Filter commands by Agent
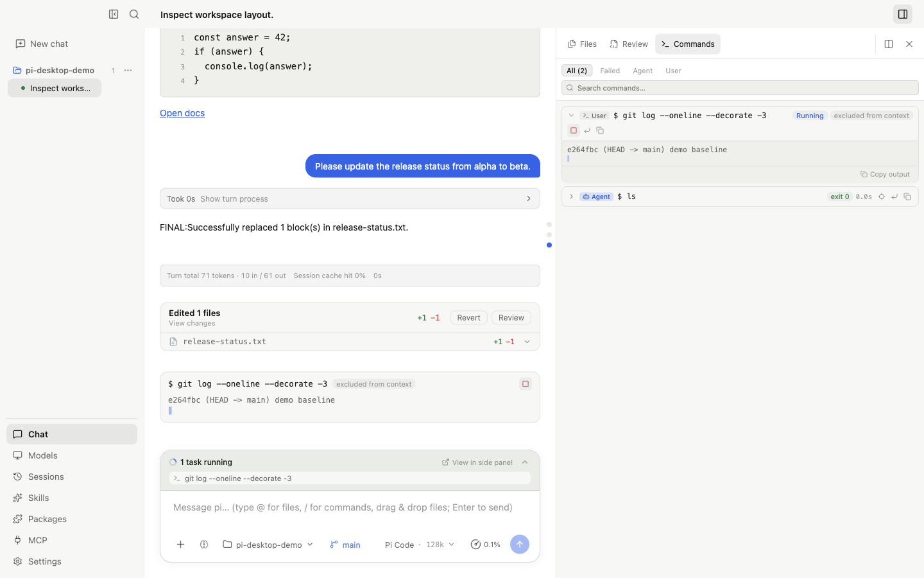The height and width of the screenshot is (578, 924). click(643, 71)
